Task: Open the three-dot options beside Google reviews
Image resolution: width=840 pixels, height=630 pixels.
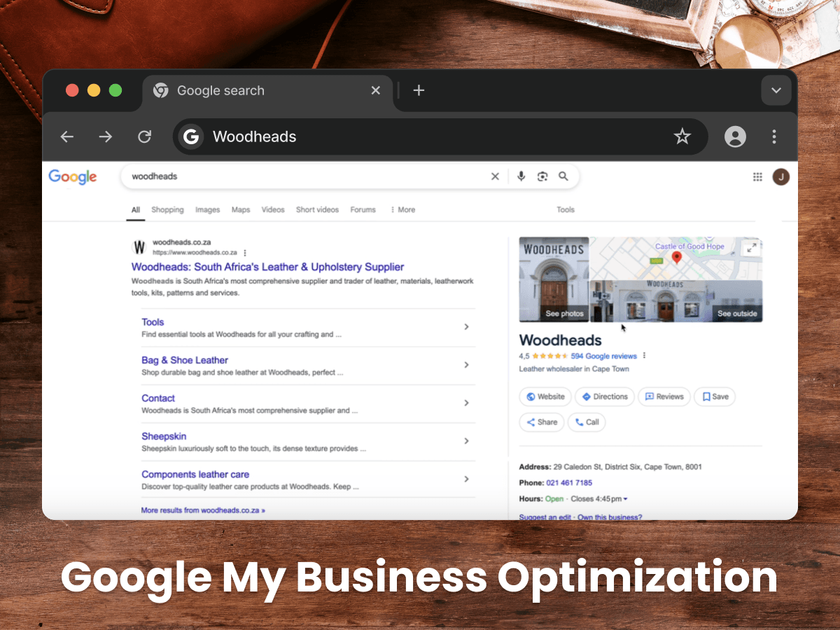Action: [x=644, y=356]
